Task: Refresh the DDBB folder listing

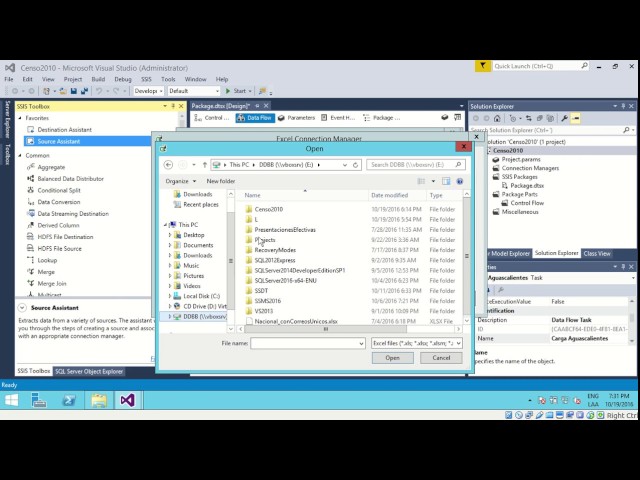Action: [x=356, y=165]
